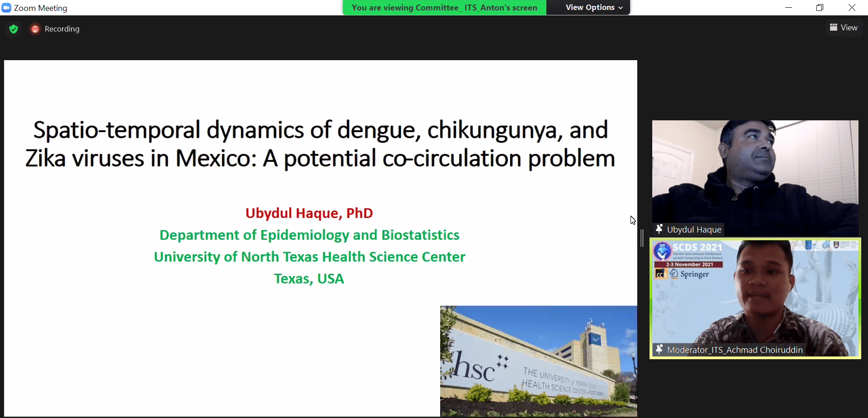The width and height of the screenshot is (868, 418).
Task: Click the grid icon in View button
Action: click(833, 28)
